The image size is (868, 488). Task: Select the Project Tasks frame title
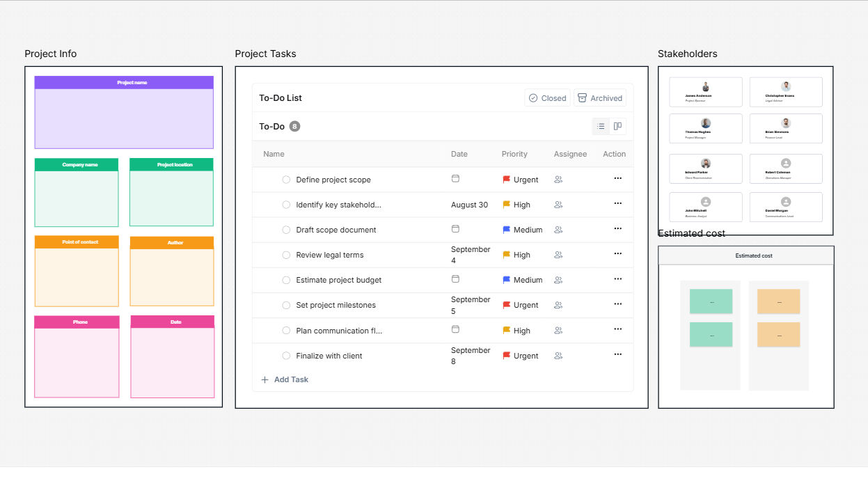(265, 54)
